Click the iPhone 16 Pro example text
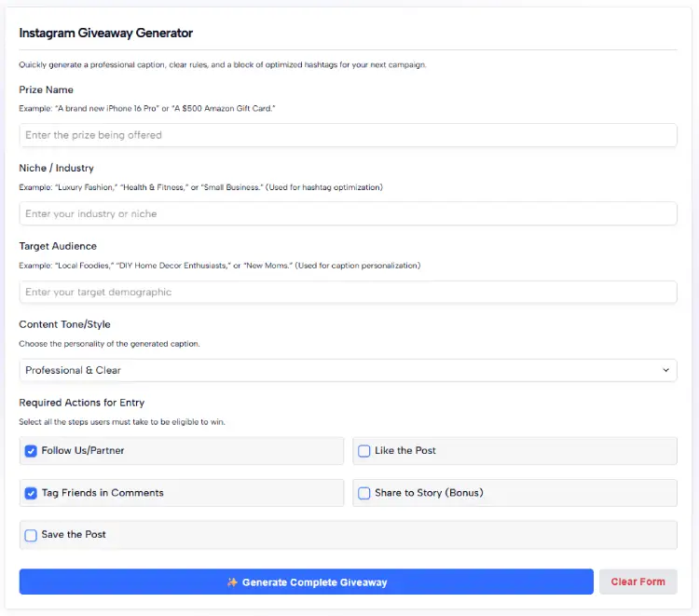 pyautogui.click(x=147, y=108)
